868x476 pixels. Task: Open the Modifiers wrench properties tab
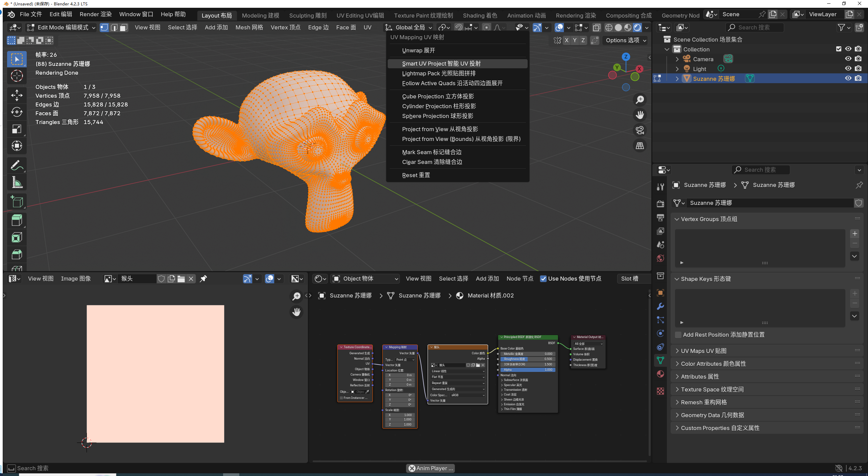[660, 306]
